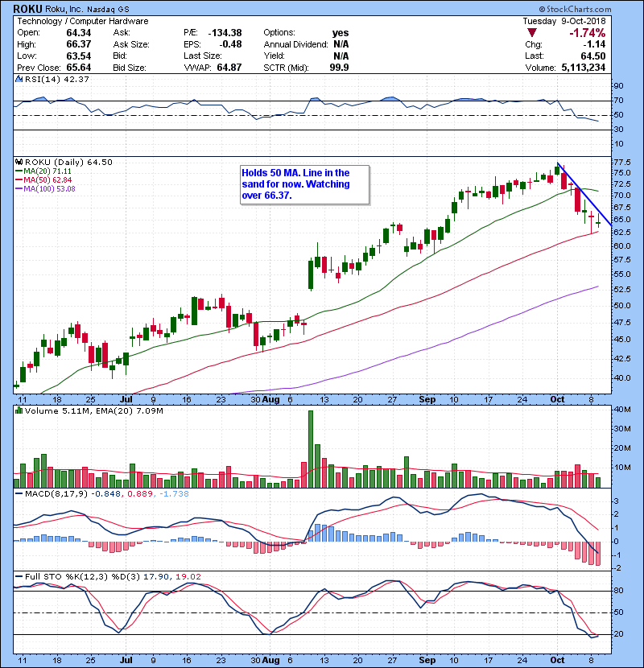
Task: Click the RSI(14) line-chart icon
Action: [x=19, y=79]
